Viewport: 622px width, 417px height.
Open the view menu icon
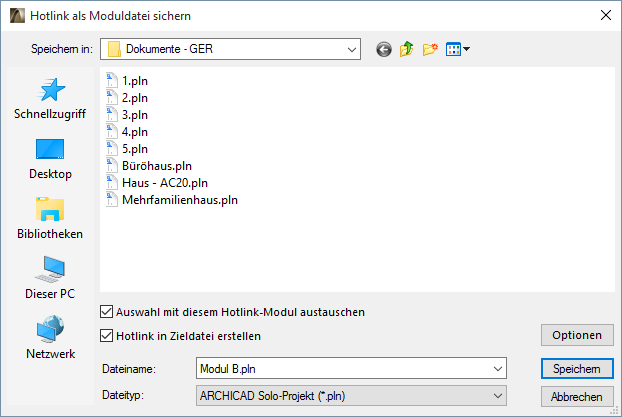(457, 49)
